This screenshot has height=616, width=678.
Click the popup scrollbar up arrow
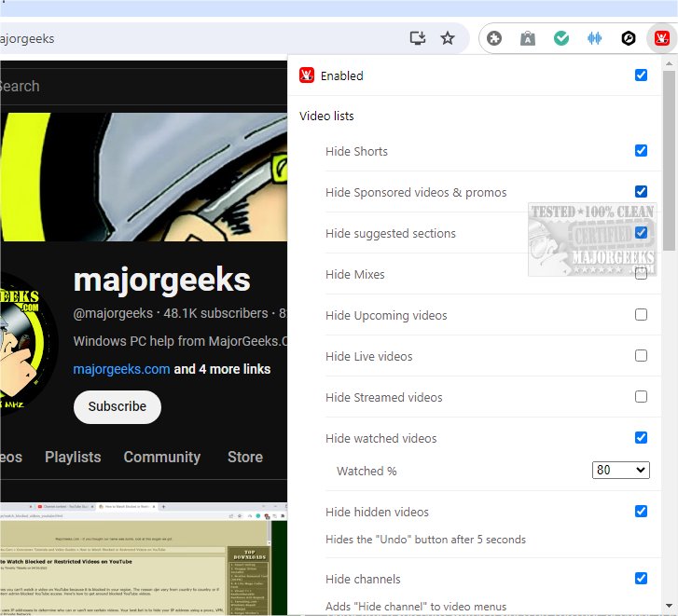coord(669,63)
